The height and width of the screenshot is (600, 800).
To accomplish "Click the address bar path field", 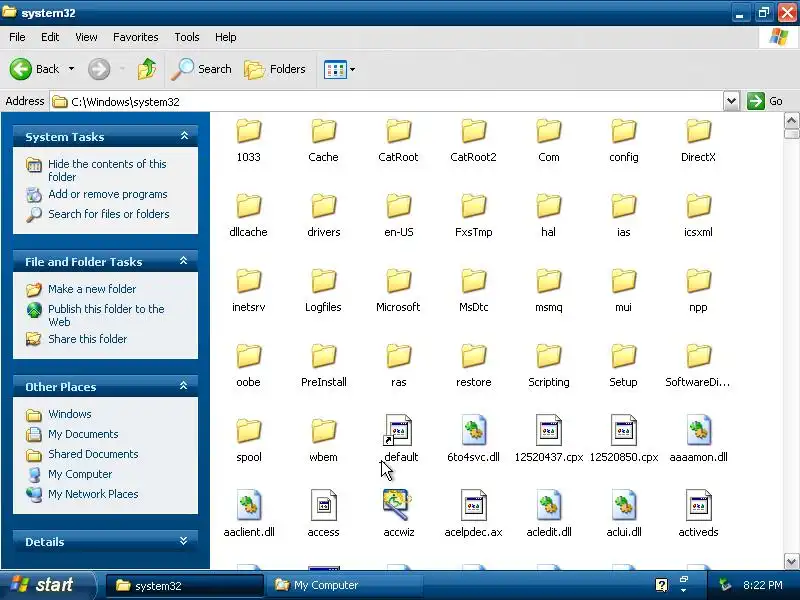I will click(387, 102).
